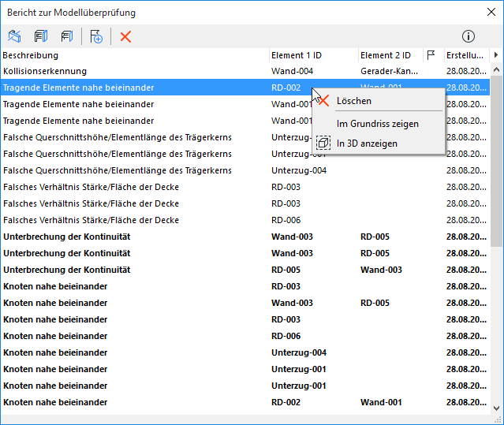Select 'In 3D anzeigen' menu entry

367,144
